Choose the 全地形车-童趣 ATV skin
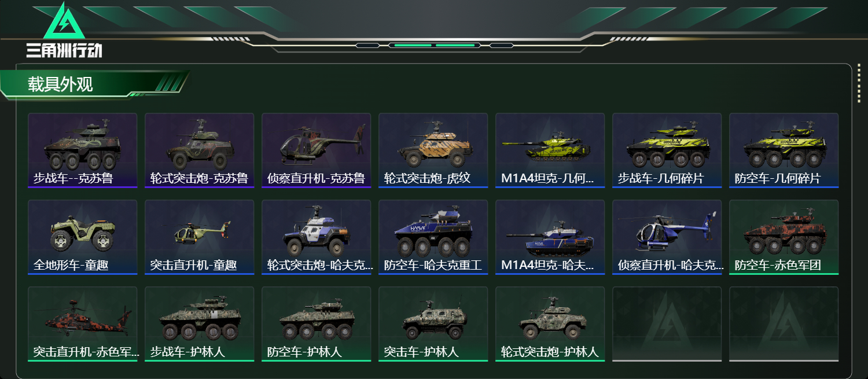Screen dimensions: 868x379 82,237
